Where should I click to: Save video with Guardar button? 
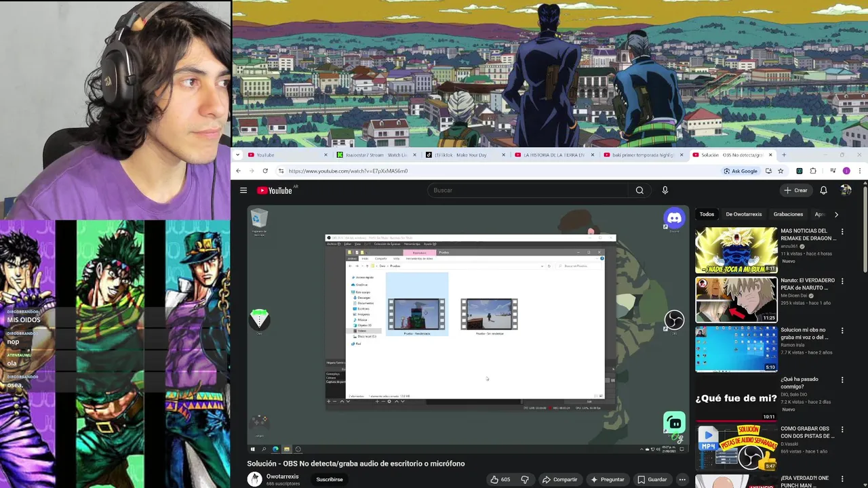tap(652, 479)
